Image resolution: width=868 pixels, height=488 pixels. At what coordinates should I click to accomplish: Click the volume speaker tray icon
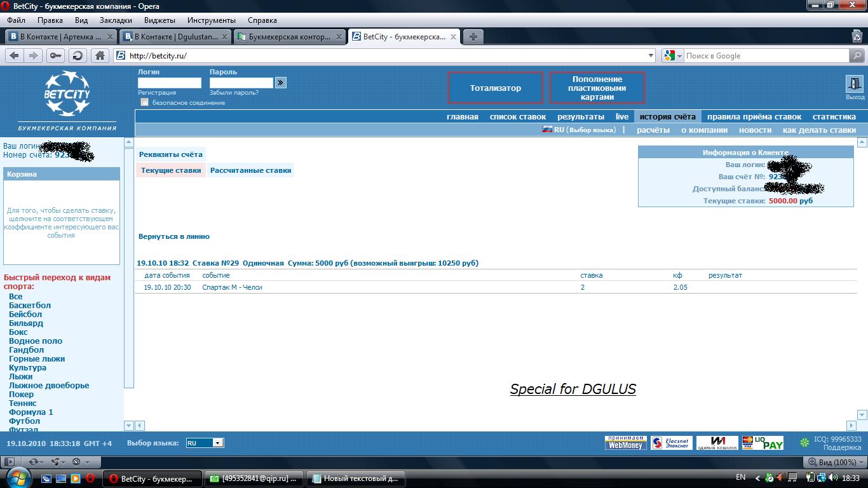point(832,478)
